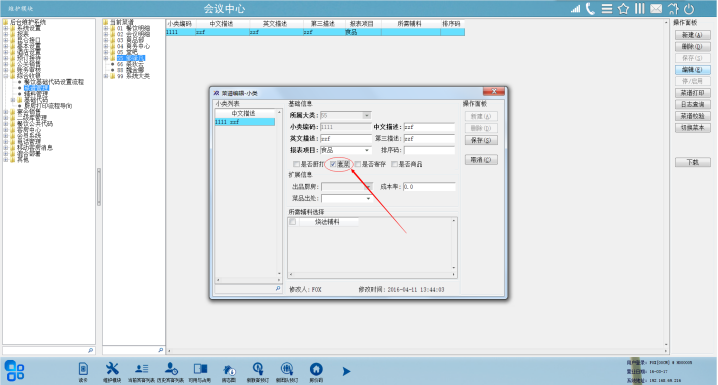
Task: Click the switch arrows icon beside the power icon
Action: (x=673, y=9)
